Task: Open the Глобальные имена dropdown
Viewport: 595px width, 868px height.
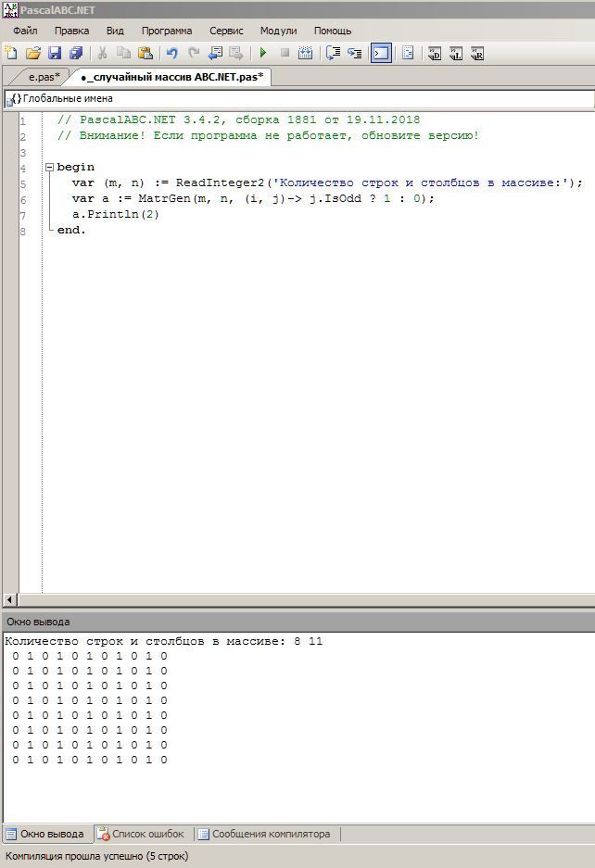Action: (299, 98)
